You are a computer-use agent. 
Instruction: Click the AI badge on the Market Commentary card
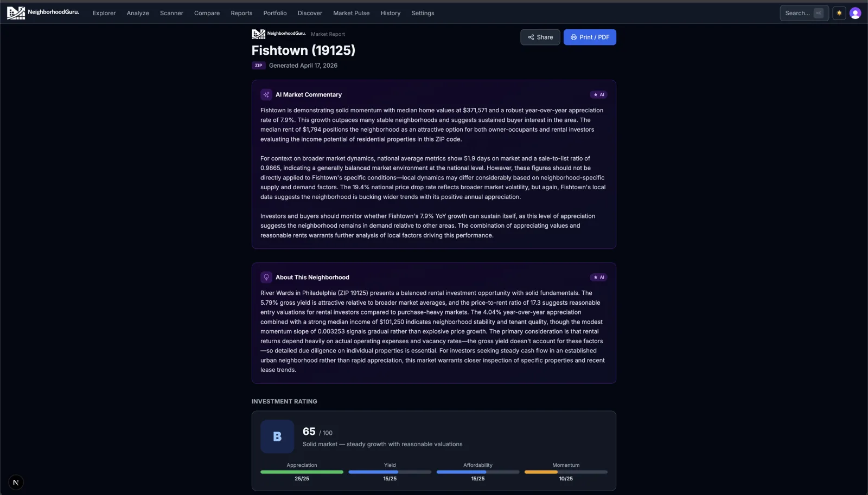599,94
